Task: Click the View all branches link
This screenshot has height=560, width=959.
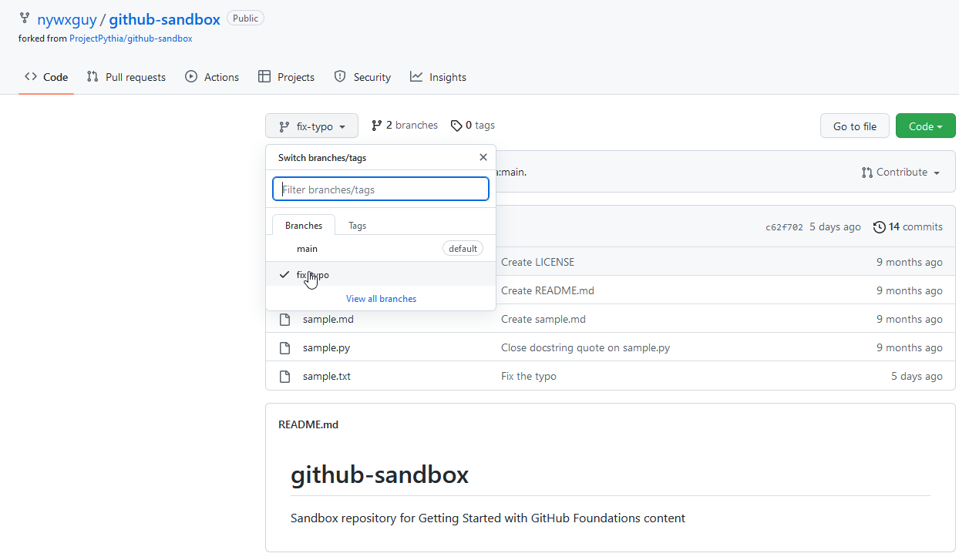Action: click(x=381, y=299)
